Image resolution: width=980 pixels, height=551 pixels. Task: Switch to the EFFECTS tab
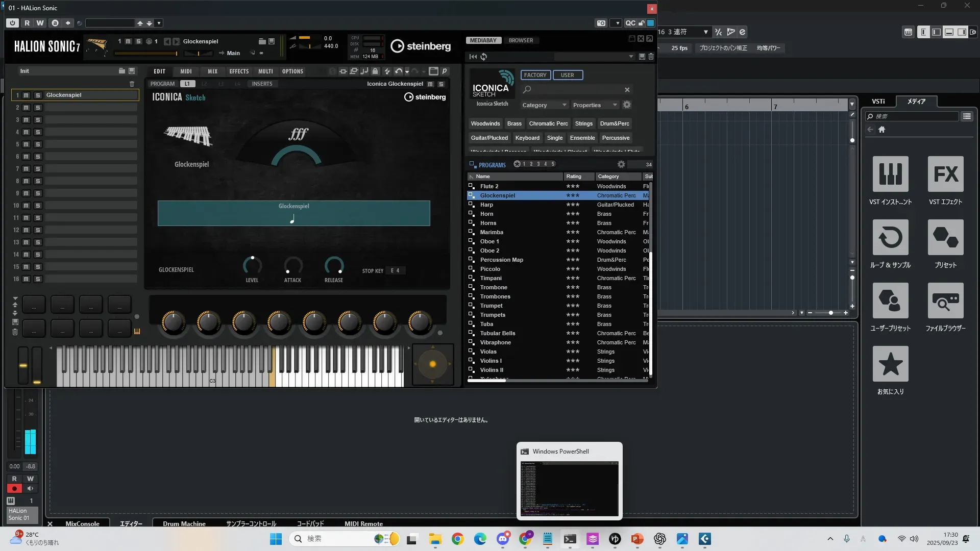[x=239, y=71]
